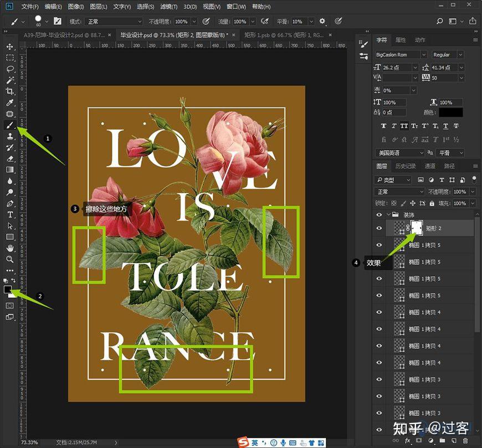
Task: Toggle Quick Mask mode
Action: click(x=10, y=306)
